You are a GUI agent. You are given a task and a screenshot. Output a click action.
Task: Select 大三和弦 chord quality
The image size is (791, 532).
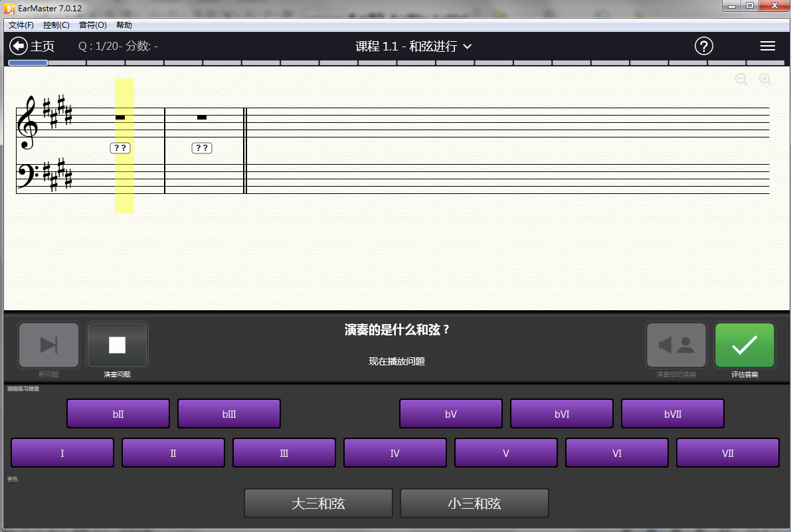click(318, 503)
